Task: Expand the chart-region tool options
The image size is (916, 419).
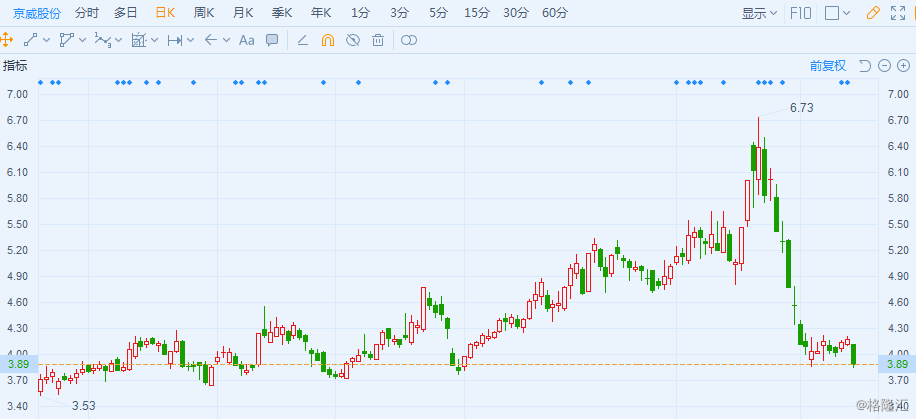Action: [x=155, y=40]
